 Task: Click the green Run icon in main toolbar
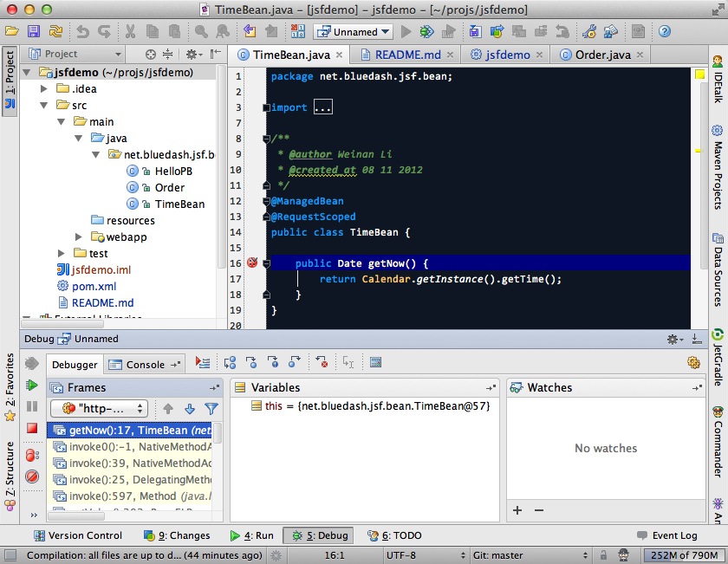[x=406, y=31]
